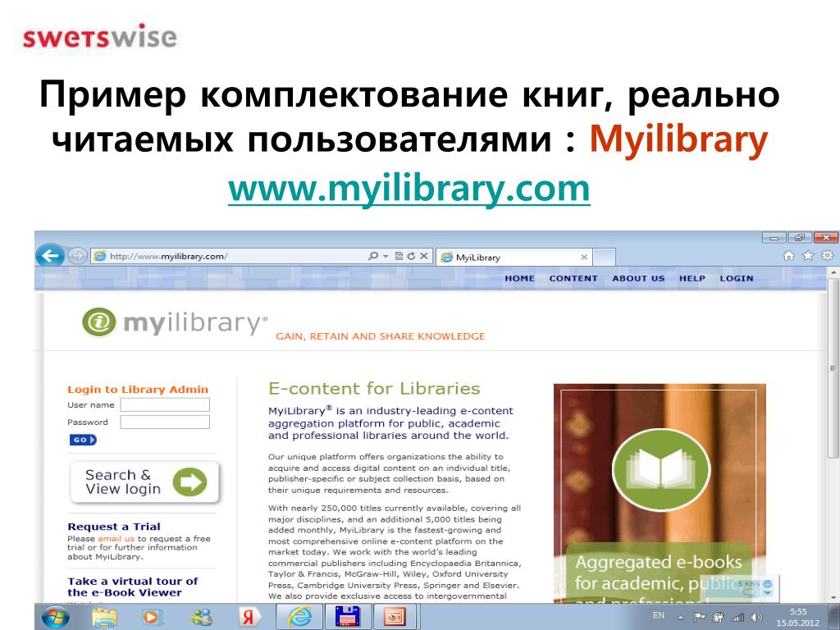
Task: Open CONTENT in the site navigation
Action: tap(573, 279)
